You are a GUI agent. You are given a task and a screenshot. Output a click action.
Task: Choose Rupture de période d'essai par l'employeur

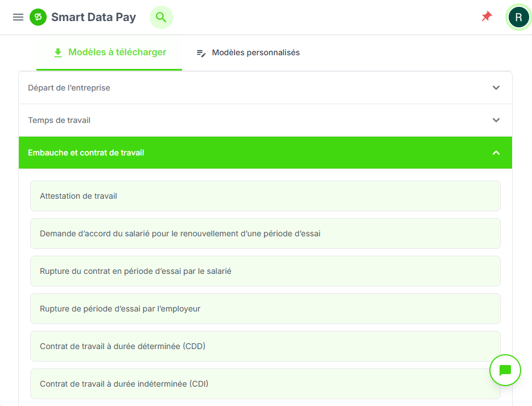[265, 309]
